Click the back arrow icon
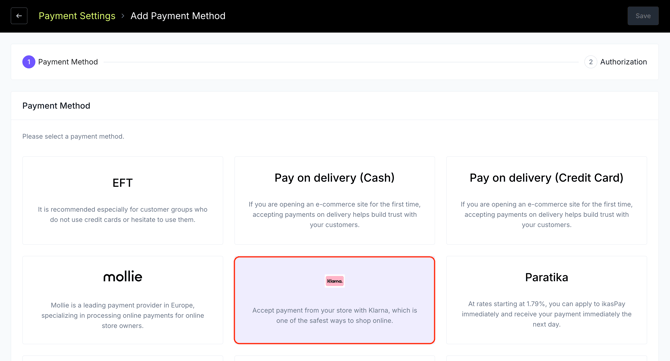Image resolution: width=670 pixels, height=361 pixels. click(19, 16)
